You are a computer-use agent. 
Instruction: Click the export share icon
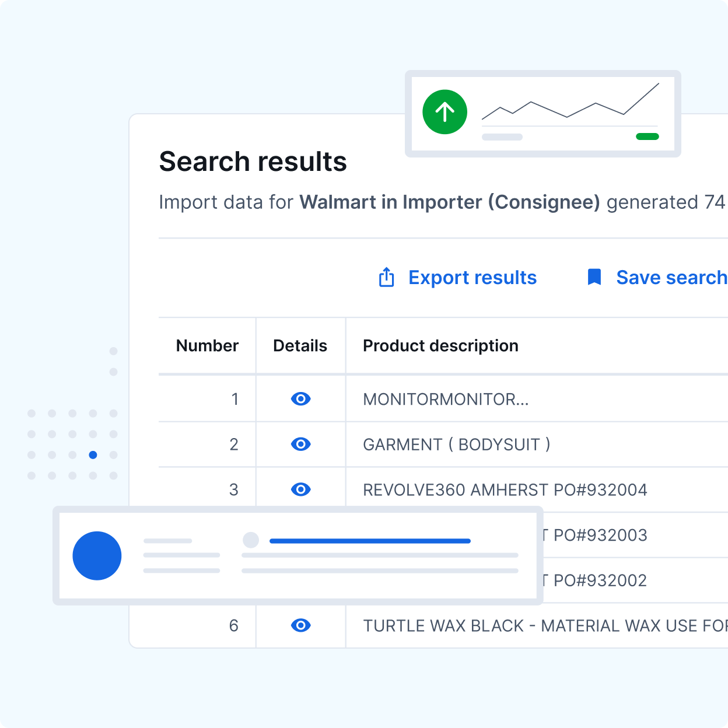pyautogui.click(x=386, y=278)
